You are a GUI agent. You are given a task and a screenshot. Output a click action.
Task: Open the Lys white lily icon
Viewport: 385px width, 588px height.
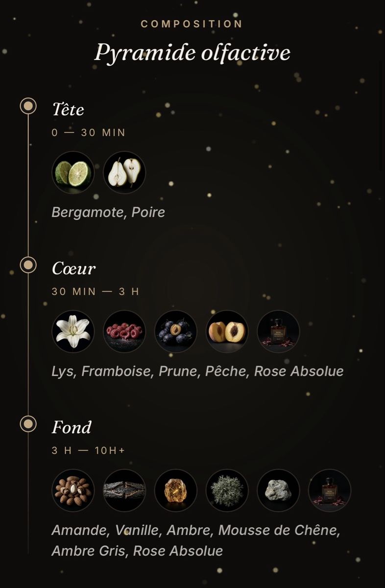click(x=73, y=332)
